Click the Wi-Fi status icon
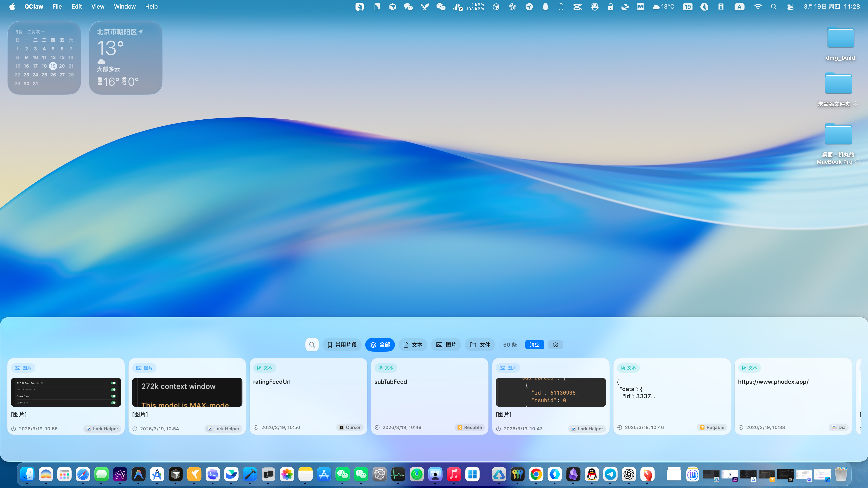The height and width of the screenshot is (488, 868). [758, 6]
